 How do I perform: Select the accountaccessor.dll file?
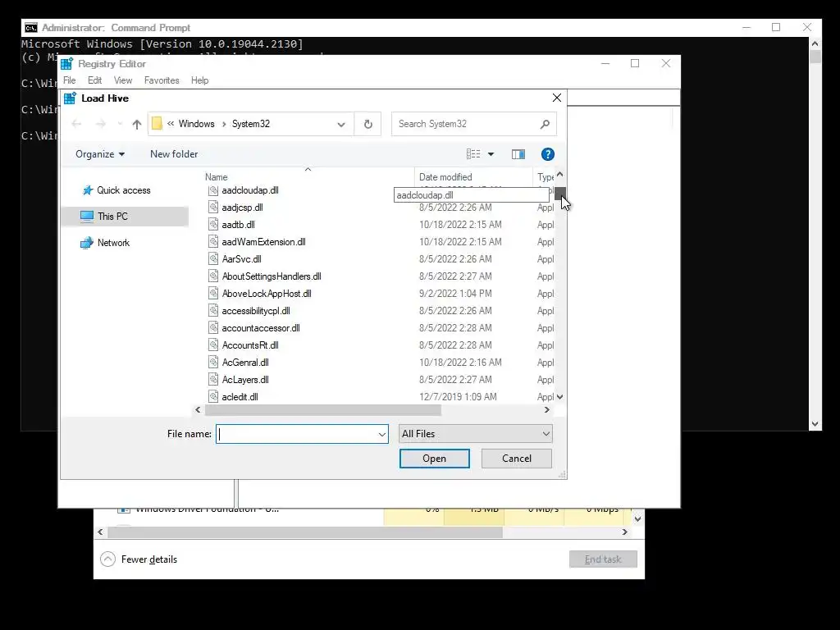coord(260,328)
